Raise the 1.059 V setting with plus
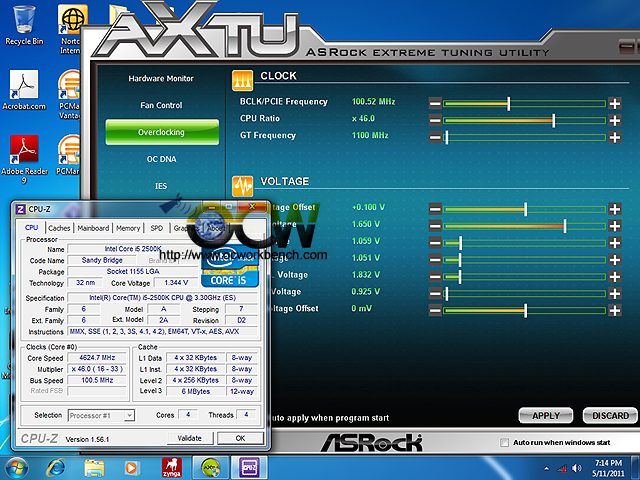Viewport: 640px width, 480px height. click(x=614, y=243)
